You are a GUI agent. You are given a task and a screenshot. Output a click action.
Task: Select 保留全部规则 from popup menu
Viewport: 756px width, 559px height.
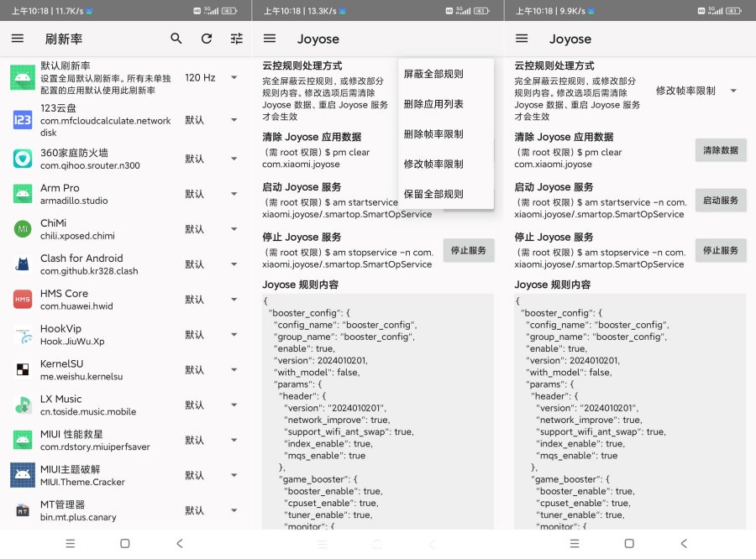point(446,194)
